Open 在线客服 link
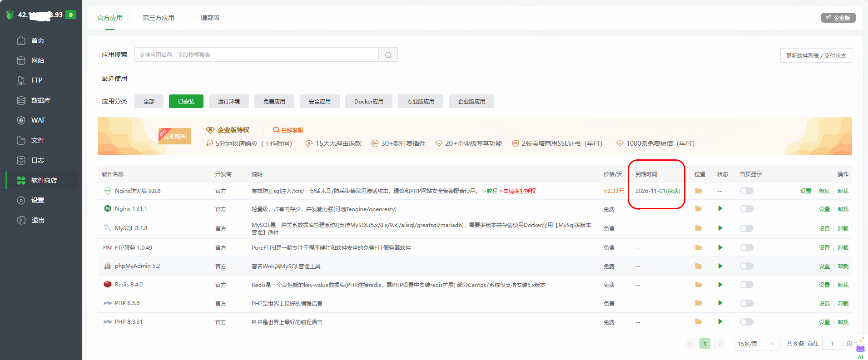This screenshot has height=360, width=868. (x=288, y=130)
